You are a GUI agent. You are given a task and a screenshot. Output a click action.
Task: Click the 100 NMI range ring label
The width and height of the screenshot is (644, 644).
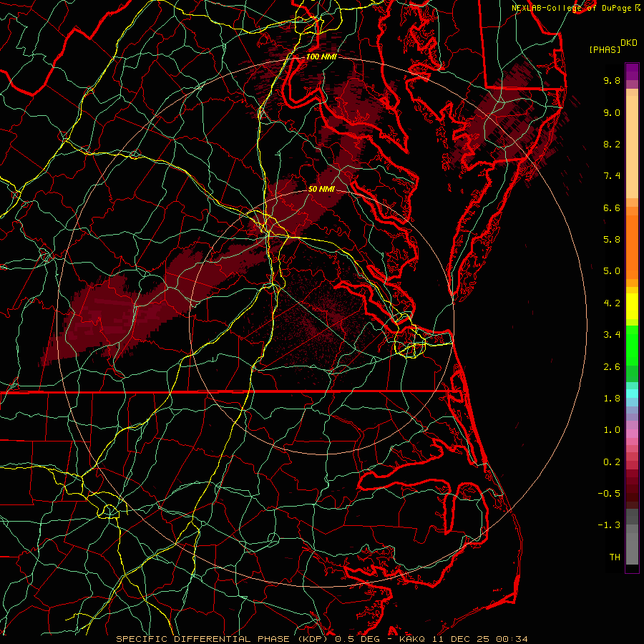pos(321,57)
